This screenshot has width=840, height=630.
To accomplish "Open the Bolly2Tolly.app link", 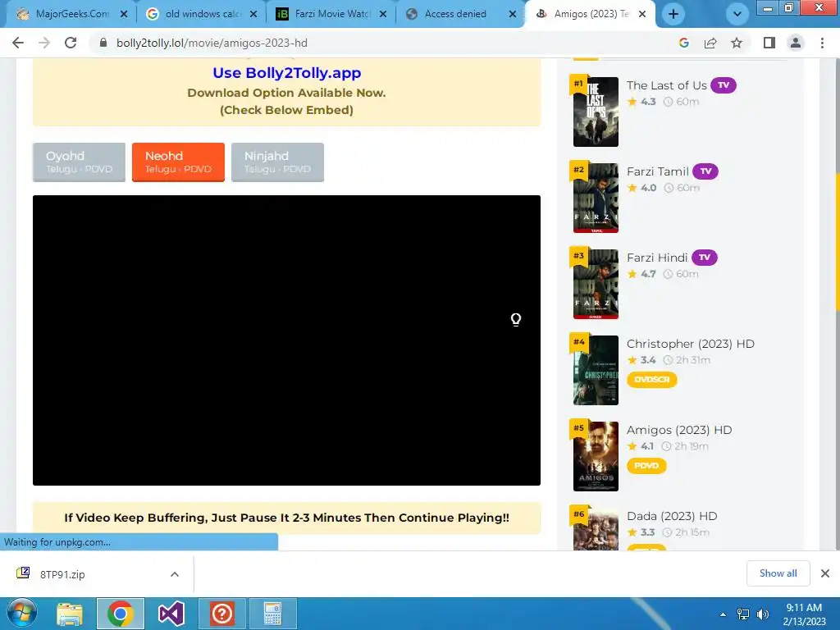I will [x=286, y=73].
